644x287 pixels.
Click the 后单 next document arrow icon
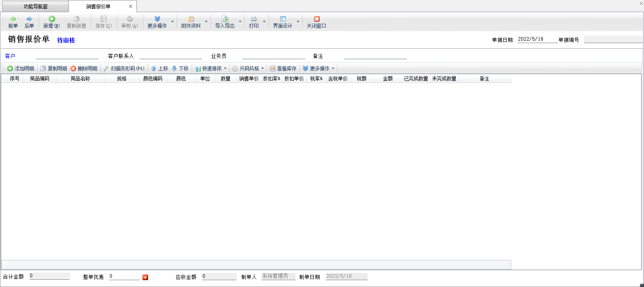29,19
